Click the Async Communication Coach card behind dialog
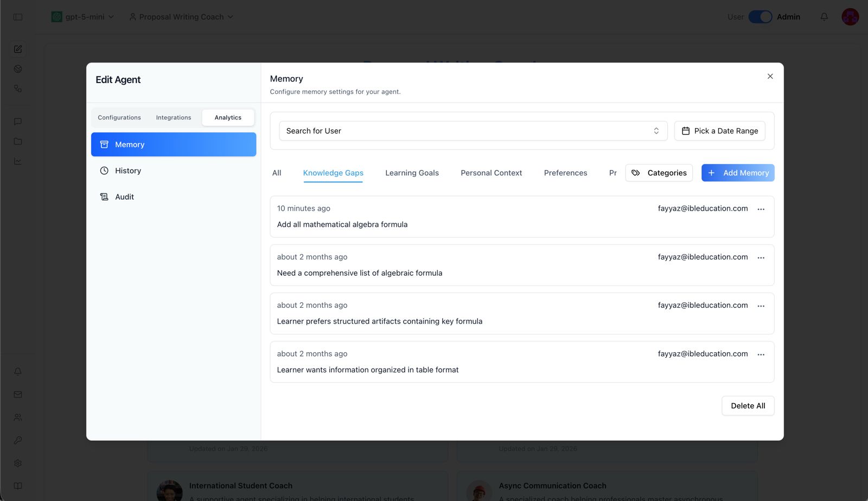This screenshot has width=868, height=501. pyautogui.click(x=607, y=486)
